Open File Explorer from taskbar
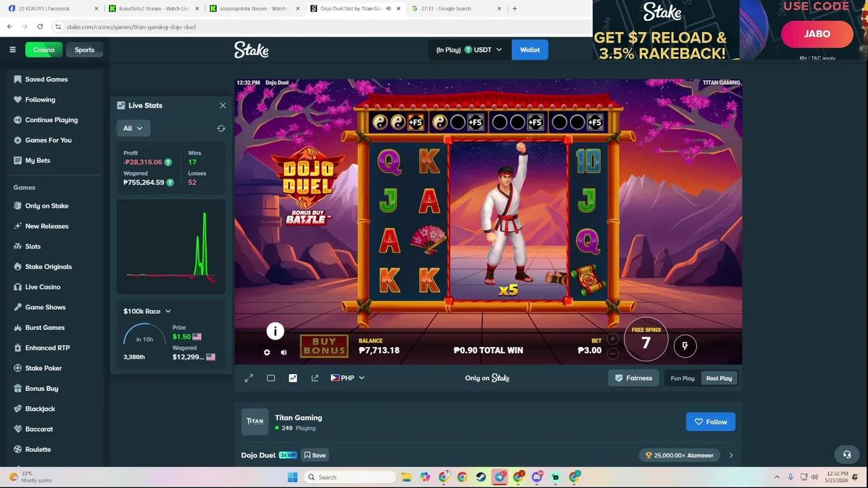This screenshot has height=488, width=868. [x=406, y=477]
